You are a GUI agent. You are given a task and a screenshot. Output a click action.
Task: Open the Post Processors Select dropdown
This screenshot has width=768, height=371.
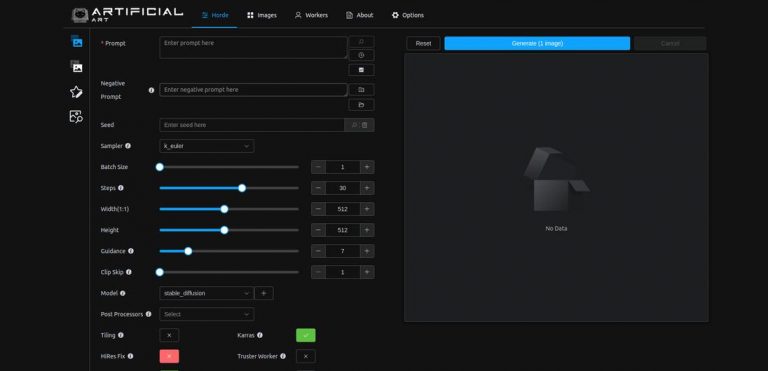tap(207, 314)
